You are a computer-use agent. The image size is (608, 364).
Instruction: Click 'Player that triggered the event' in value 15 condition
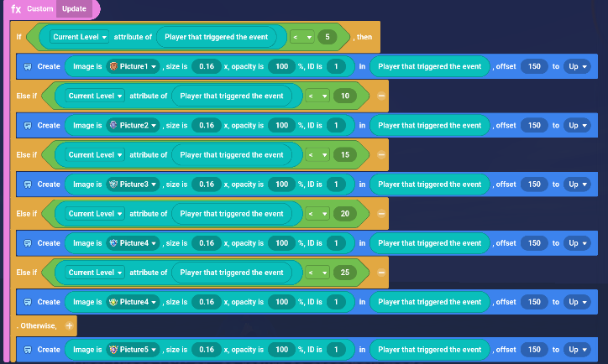pos(232,155)
